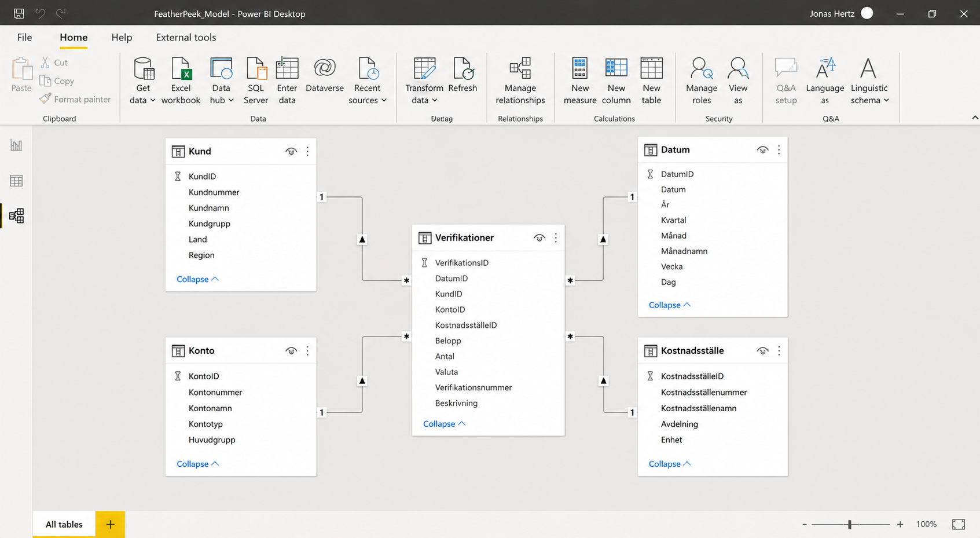
Task: Open the External tools tab
Action: (x=186, y=37)
